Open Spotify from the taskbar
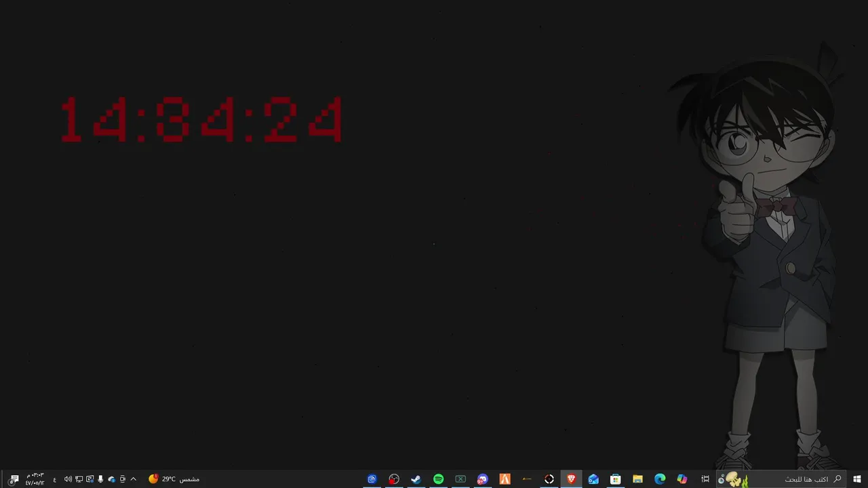868x488 pixels. click(x=438, y=479)
